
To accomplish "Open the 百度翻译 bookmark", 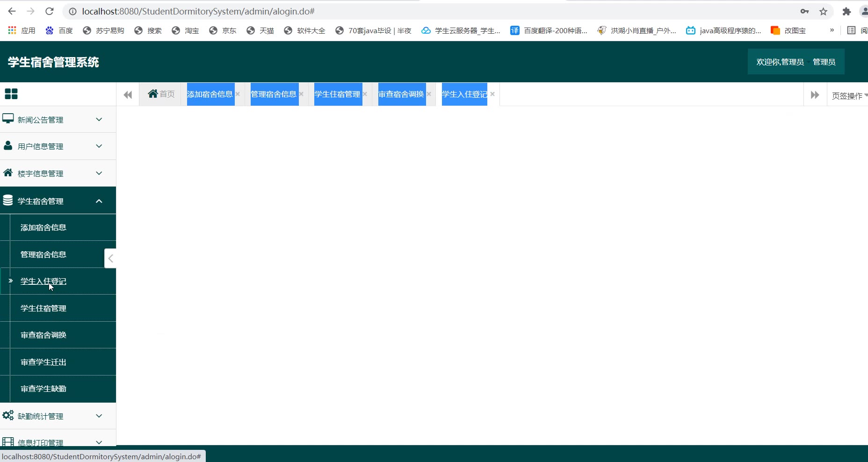I will (x=549, y=30).
